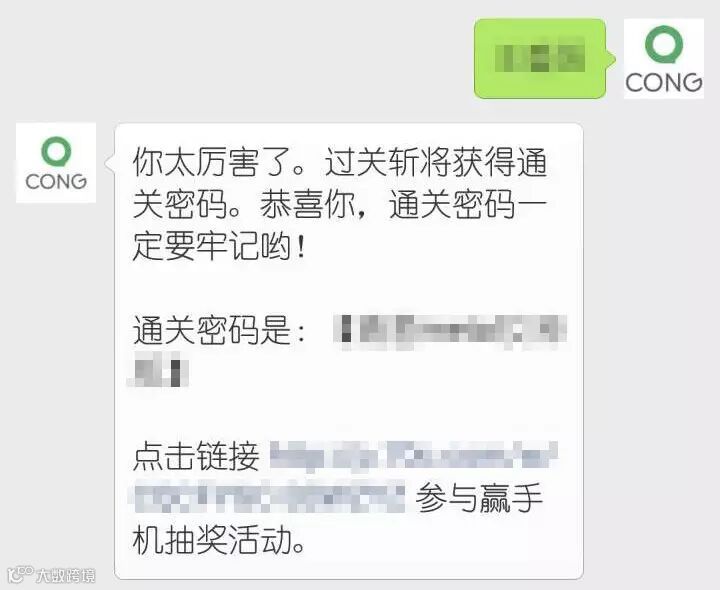The width and height of the screenshot is (720, 590).
Task: Click the wrapped remainder of blurred password
Action: click(x=159, y=369)
